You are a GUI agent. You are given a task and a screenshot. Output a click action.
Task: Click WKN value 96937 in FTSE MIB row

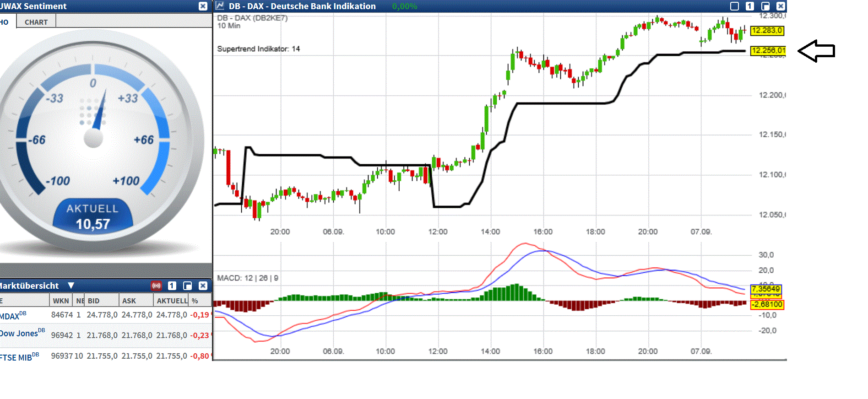pos(62,356)
